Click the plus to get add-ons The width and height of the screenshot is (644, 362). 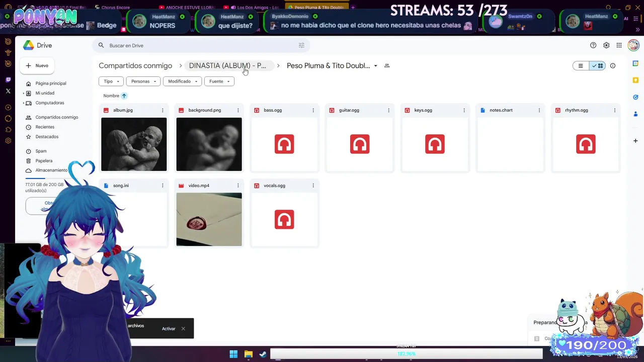[636, 141]
